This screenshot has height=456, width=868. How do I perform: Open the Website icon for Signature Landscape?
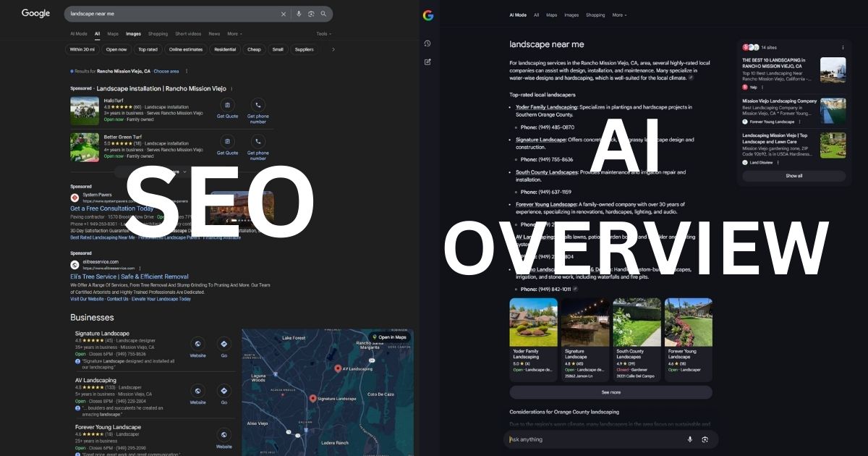pyautogui.click(x=197, y=344)
